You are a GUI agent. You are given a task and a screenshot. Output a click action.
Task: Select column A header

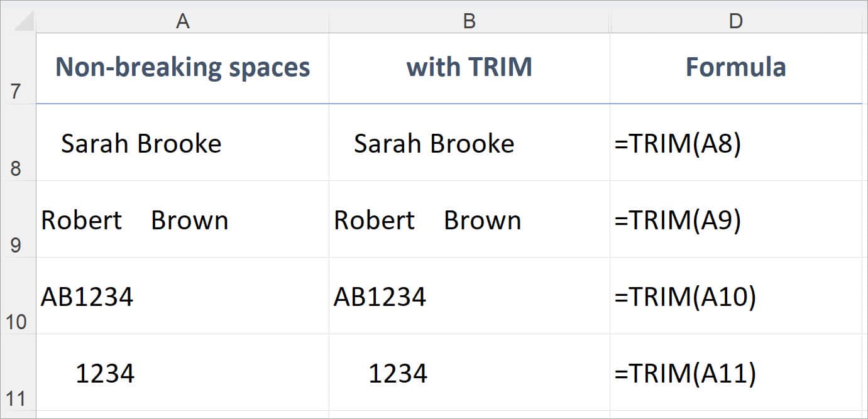183,19
